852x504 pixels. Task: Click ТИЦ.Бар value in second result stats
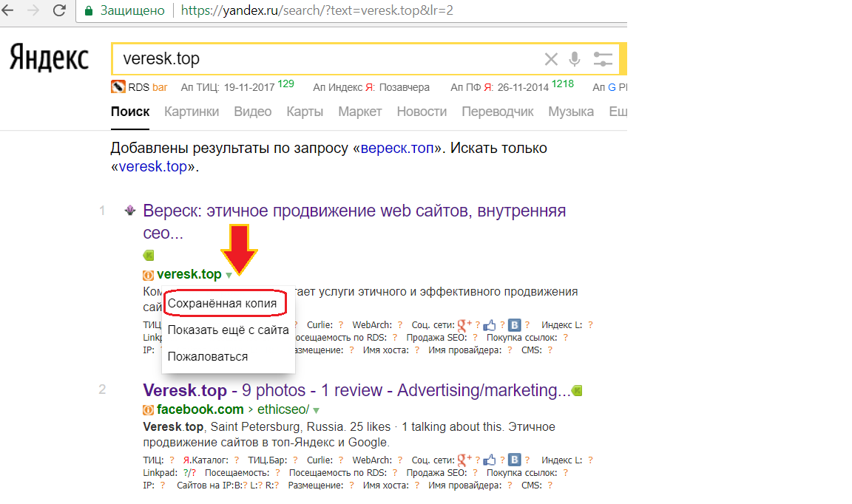[x=295, y=460]
